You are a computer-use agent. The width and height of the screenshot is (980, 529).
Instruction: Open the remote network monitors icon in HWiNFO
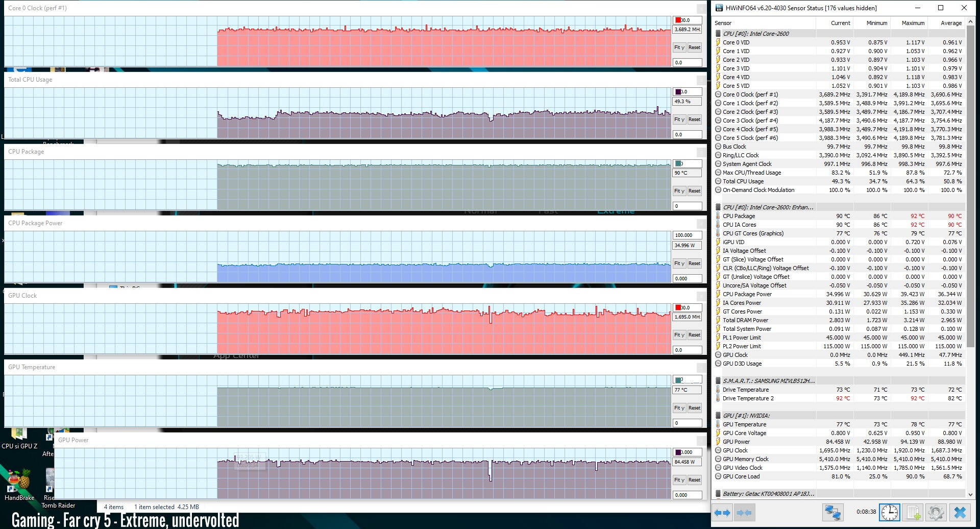click(x=832, y=512)
